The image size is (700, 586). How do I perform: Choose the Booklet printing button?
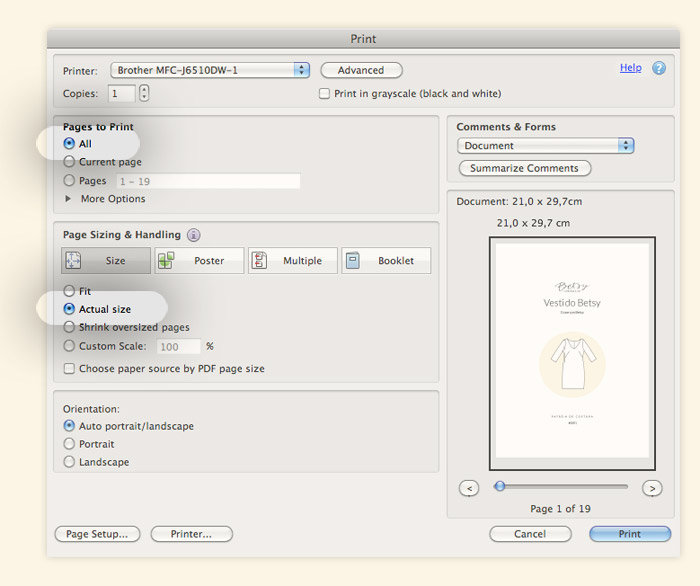(x=386, y=261)
